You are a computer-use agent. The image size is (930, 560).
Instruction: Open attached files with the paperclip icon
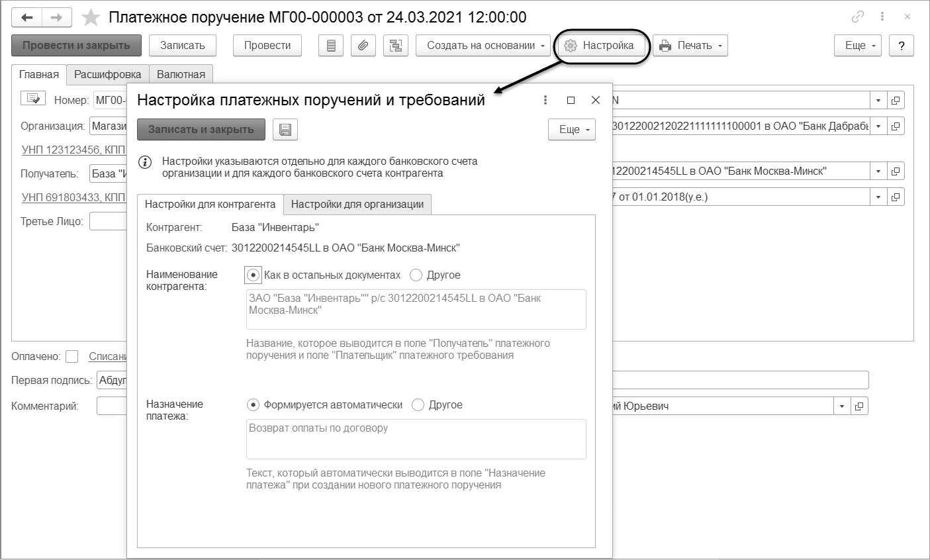tap(363, 46)
